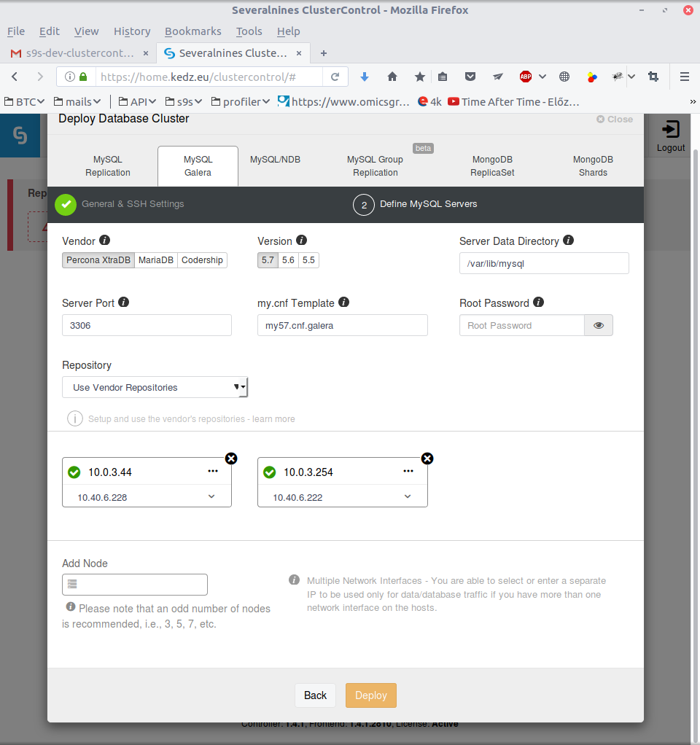The image size is (700, 745).
Task: Click the my.cnf Template field
Action: 343,325
